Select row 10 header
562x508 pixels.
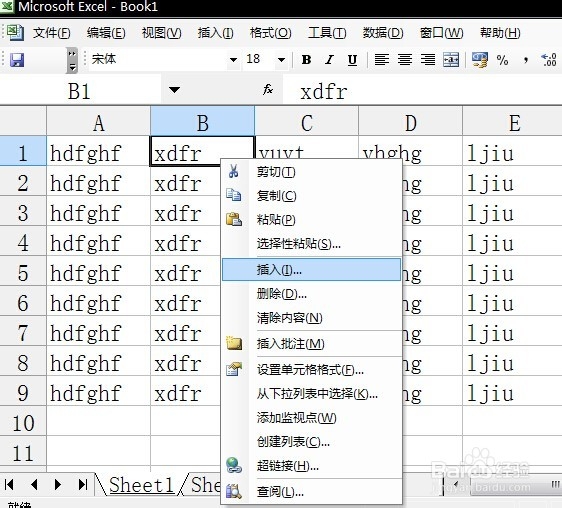(23, 421)
